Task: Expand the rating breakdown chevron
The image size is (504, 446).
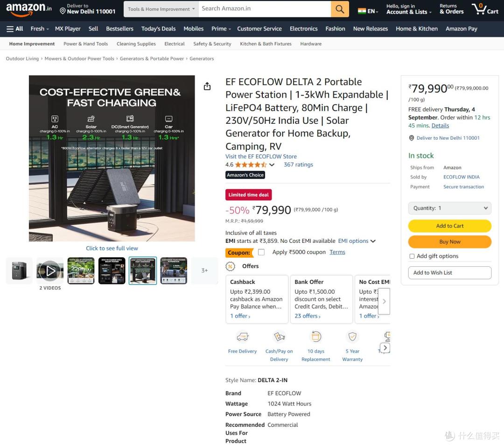Action: [272, 165]
